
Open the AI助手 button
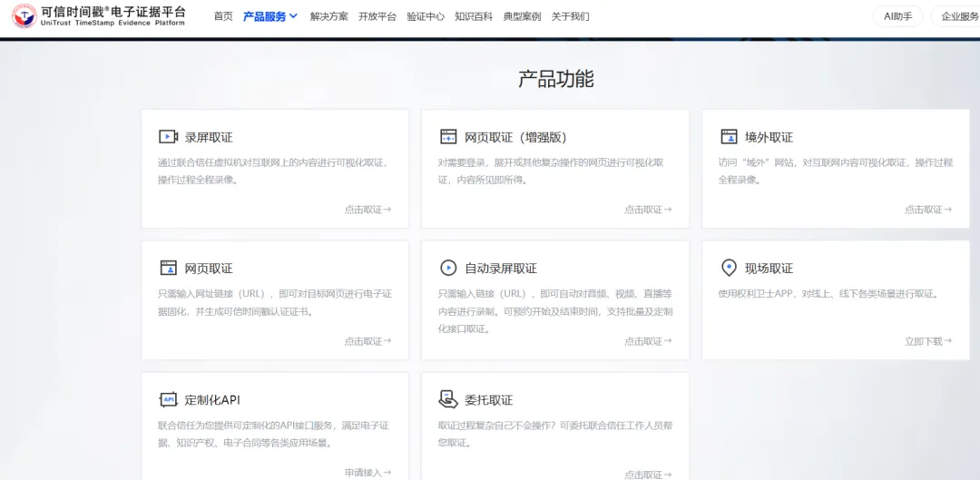(x=897, y=17)
